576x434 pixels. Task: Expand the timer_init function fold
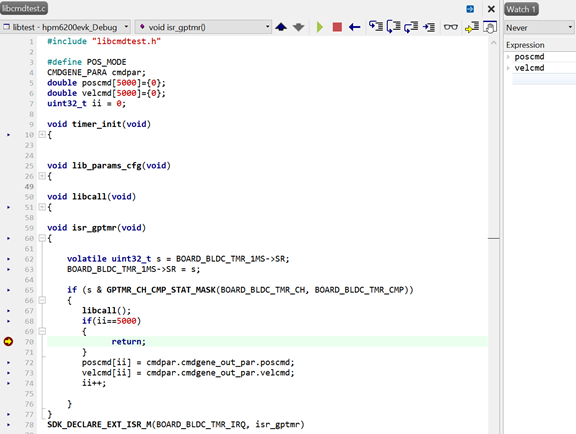coord(42,134)
